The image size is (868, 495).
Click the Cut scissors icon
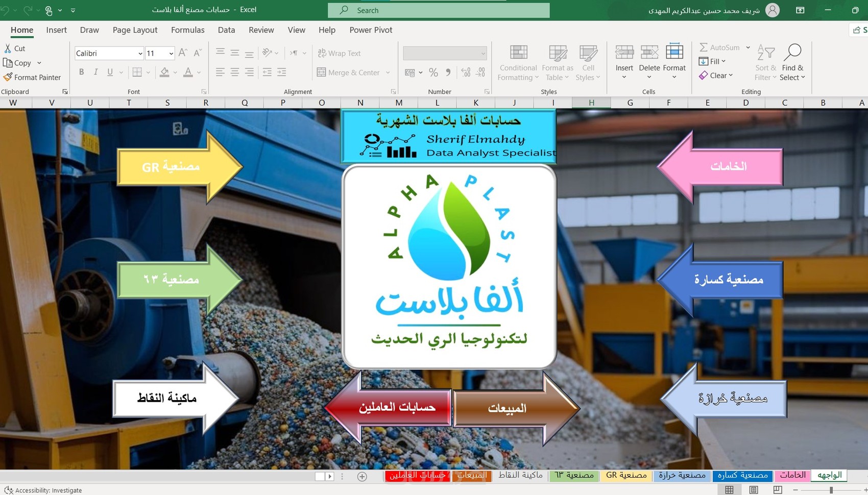click(8, 48)
